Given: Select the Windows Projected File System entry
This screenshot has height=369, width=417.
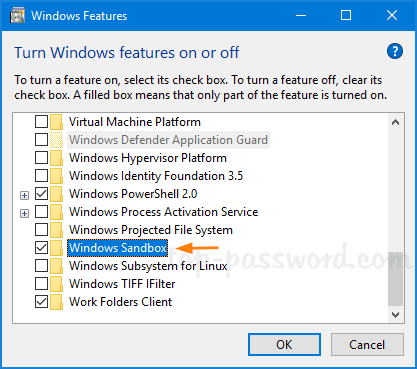Looking at the screenshot, I should tap(151, 230).
